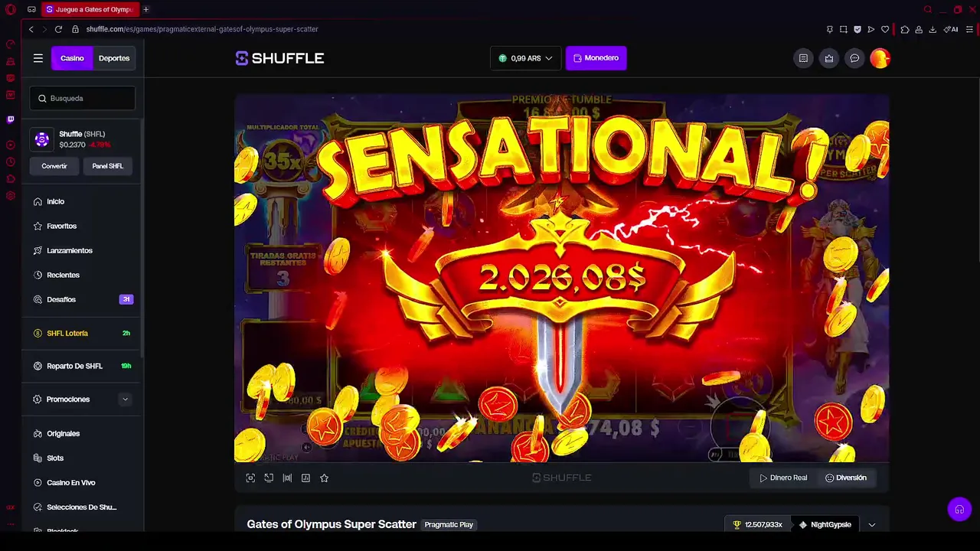The image size is (980, 551).
Task: Open the ARS balance currency dropdown
Action: click(525, 58)
